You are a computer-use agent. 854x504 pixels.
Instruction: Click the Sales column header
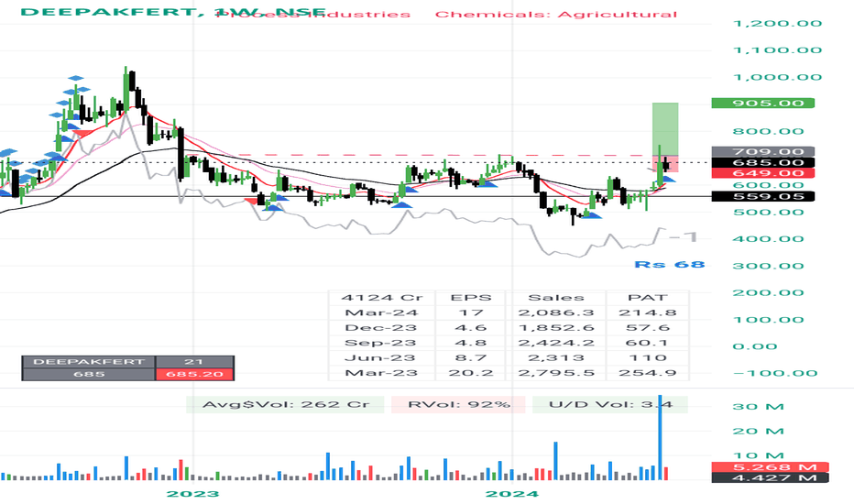[x=555, y=298]
